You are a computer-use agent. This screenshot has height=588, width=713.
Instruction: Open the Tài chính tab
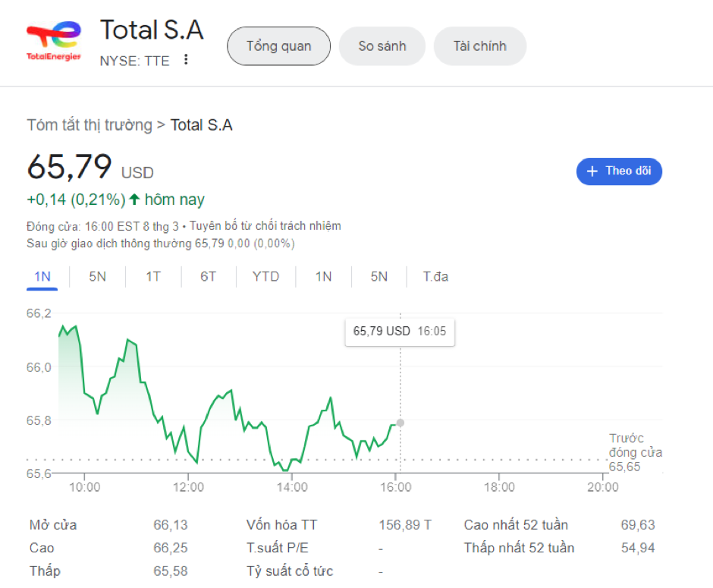[x=479, y=46]
